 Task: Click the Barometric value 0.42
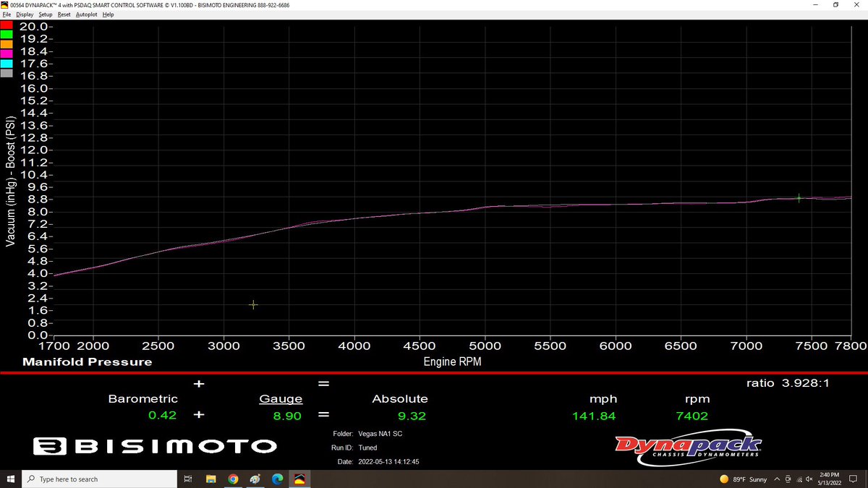click(162, 415)
